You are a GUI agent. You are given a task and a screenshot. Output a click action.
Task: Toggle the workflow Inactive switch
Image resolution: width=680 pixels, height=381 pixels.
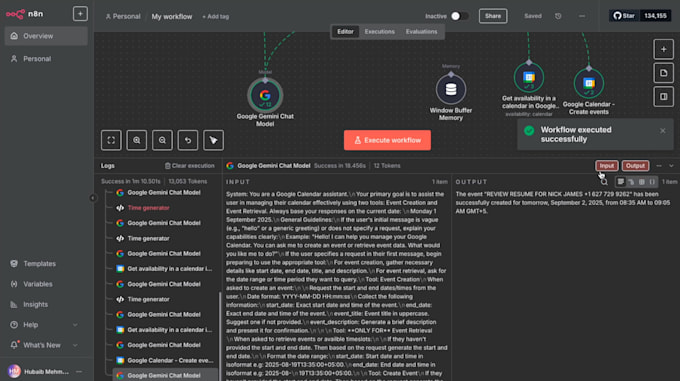459,16
